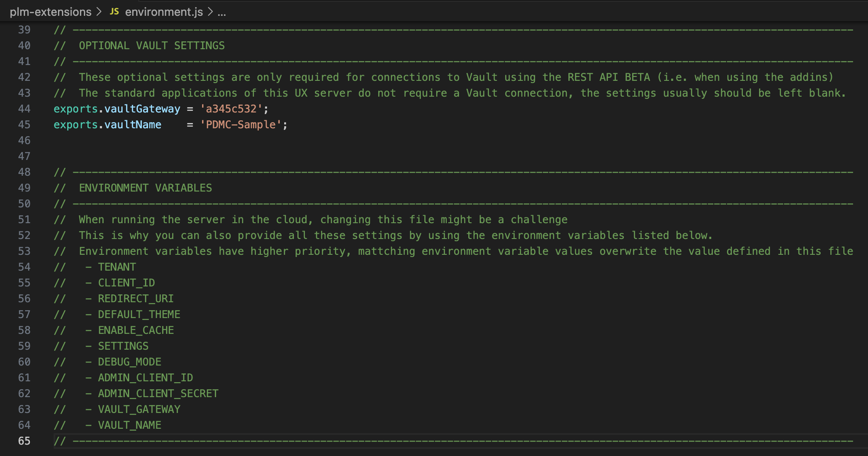Click the chevron after plm-extensions breadcrumb
Image resolution: width=868 pixels, height=456 pixels.
click(99, 12)
